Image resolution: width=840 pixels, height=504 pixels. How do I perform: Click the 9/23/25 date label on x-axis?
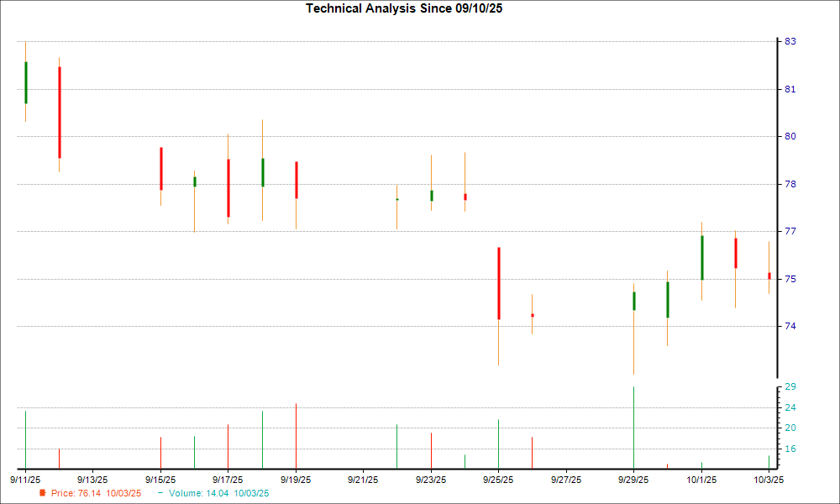coord(431,480)
